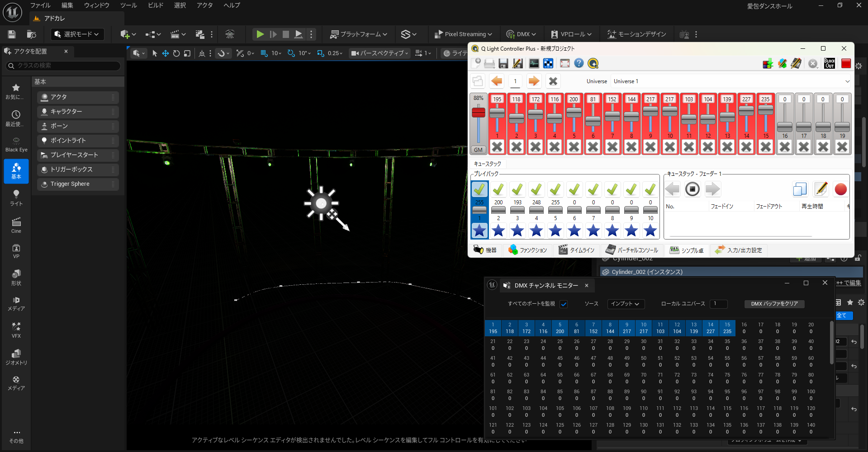Open the ライト category in sidebar
Screen dimensions: 868x452
point(16,198)
